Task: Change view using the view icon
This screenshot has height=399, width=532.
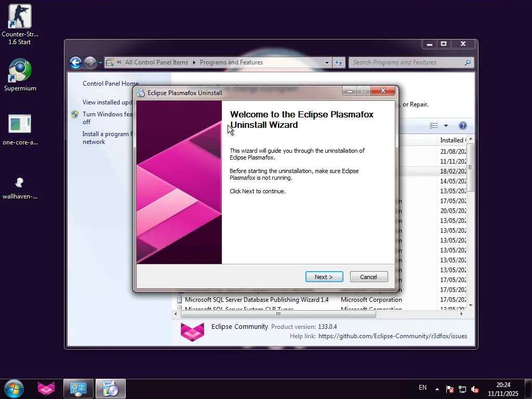Action: (x=434, y=126)
